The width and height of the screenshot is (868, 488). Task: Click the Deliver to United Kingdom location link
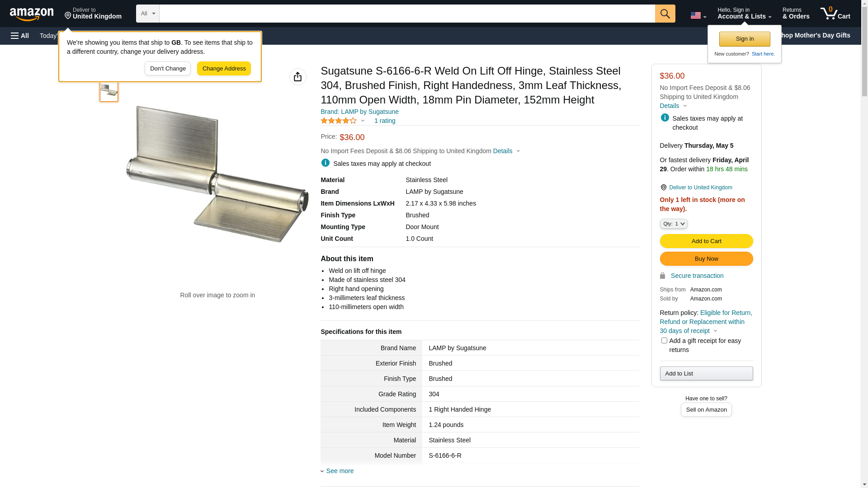click(x=700, y=188)
